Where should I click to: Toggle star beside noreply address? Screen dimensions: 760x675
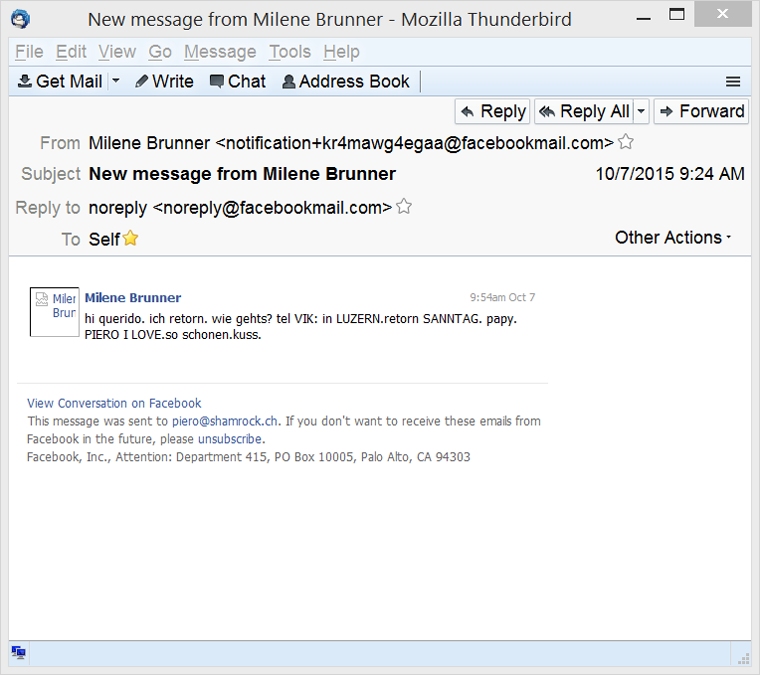click(x=404, y=207)
